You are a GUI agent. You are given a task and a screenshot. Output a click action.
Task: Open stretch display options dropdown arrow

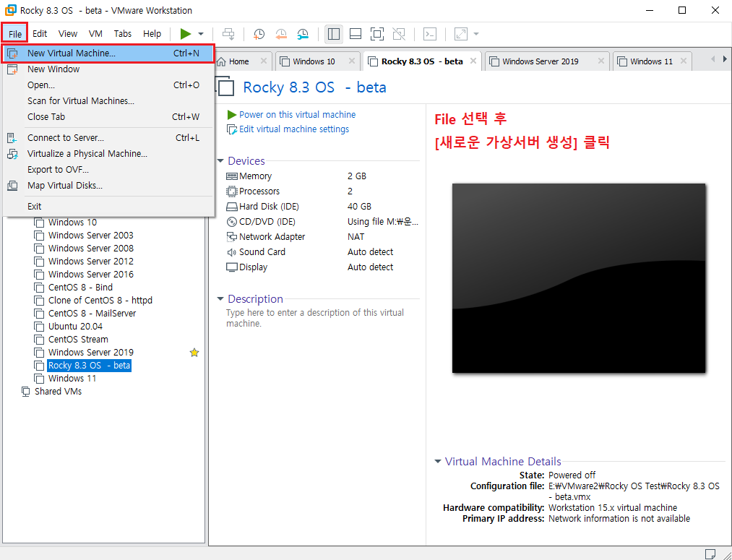[476, 33]
